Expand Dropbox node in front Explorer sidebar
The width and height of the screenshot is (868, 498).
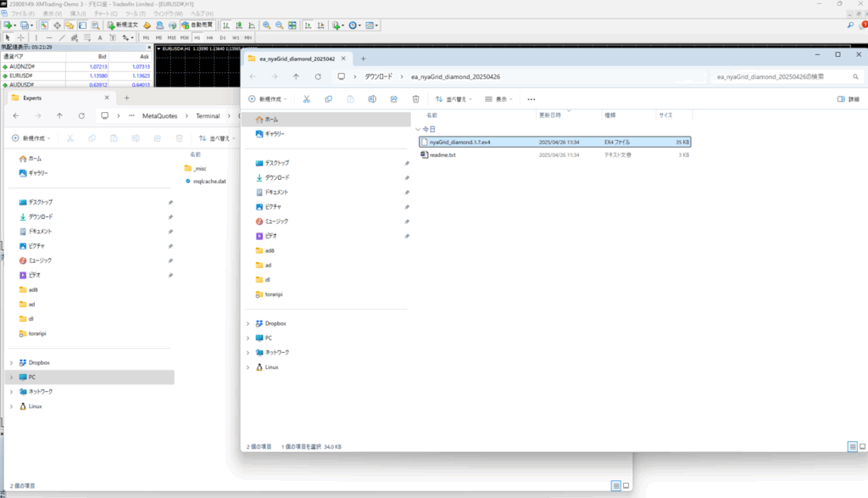(x=248, y=323)
